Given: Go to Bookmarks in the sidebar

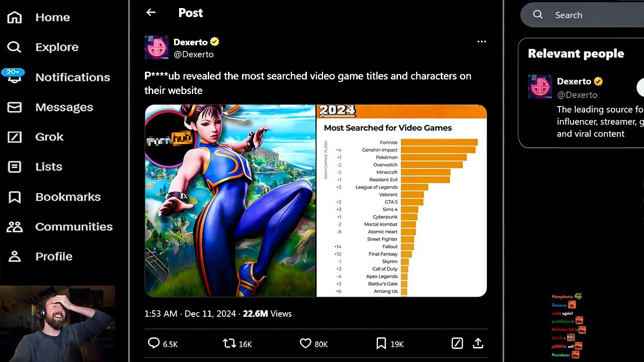Looking at the screenshot, I should pos(54,197).
